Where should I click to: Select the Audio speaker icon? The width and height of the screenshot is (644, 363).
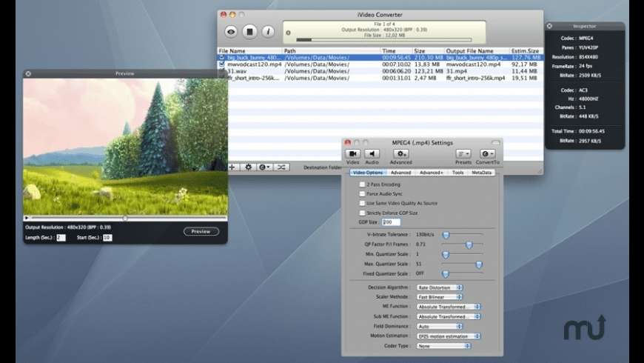(x=372, y=154)
